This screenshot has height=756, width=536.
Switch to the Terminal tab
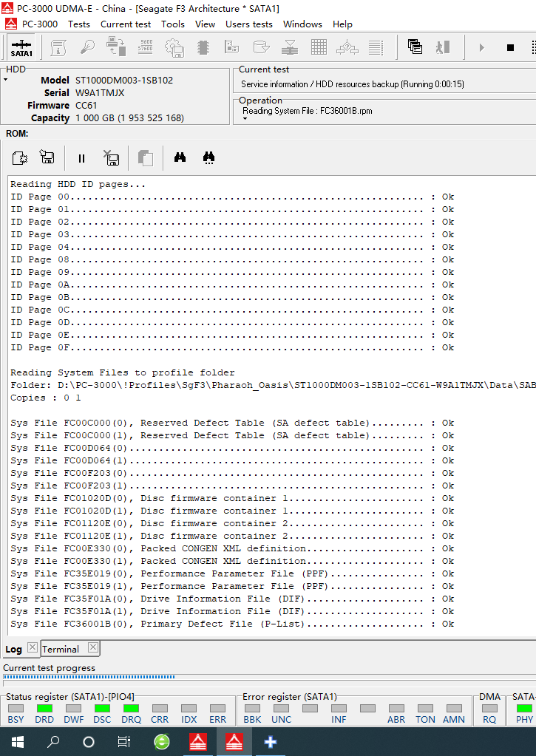[x=61, y=649]
